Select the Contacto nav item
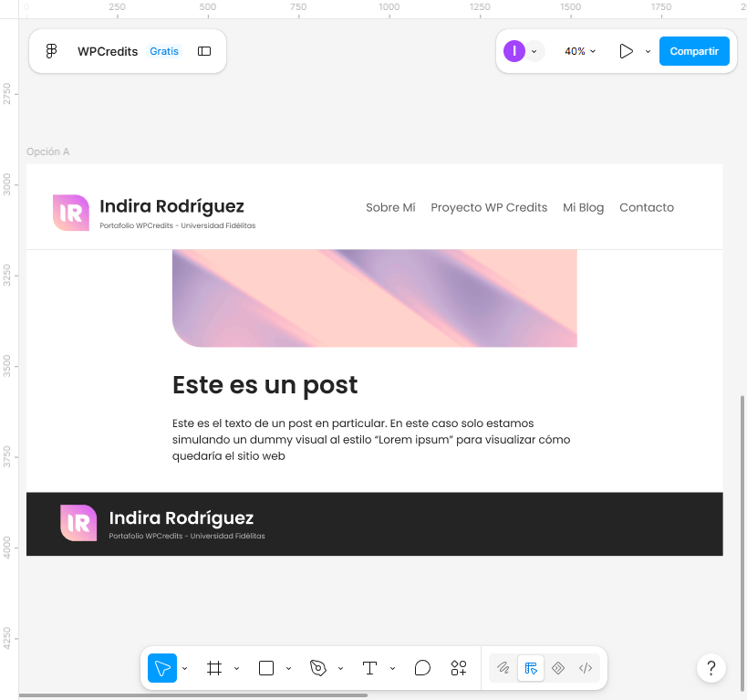The width and height of the screenshot is (747, 700). (x=647, y=207)
